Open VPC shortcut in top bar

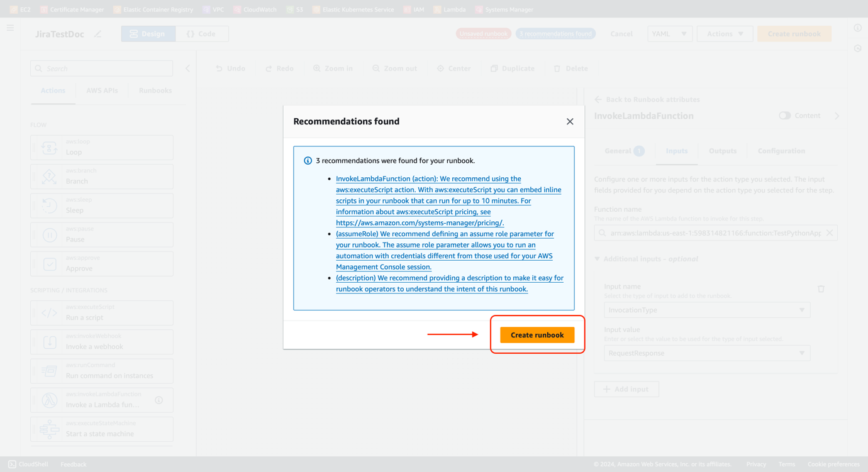(213, 9)
